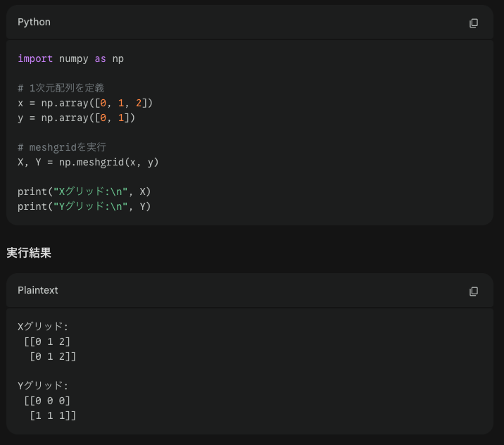This screenshot has height=445, width=504.
Task: Click the Yグリッド: output label
Action: pos(42,386)
